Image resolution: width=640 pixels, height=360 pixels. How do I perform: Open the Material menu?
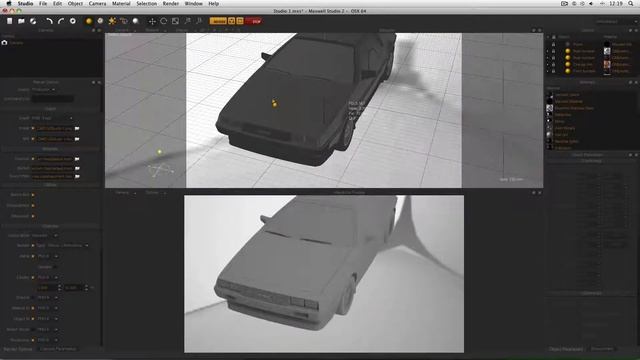coord(121,4)
